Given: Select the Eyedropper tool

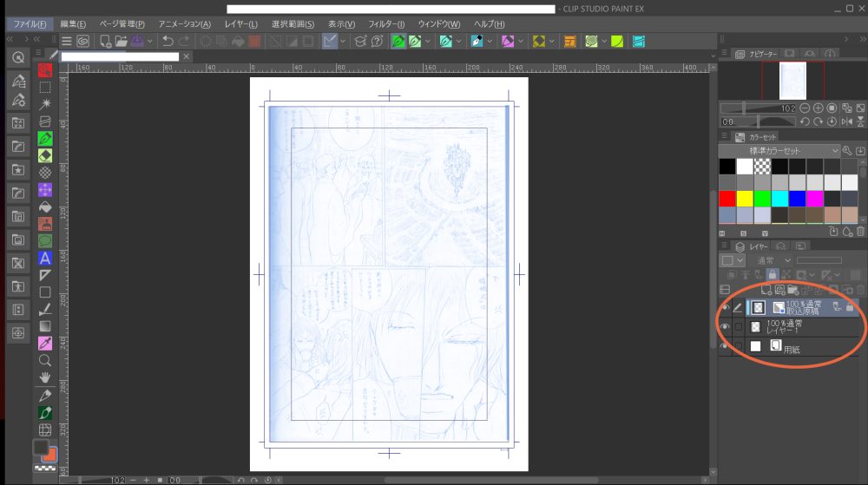Looking at the screenshot, I should [45, 343].
